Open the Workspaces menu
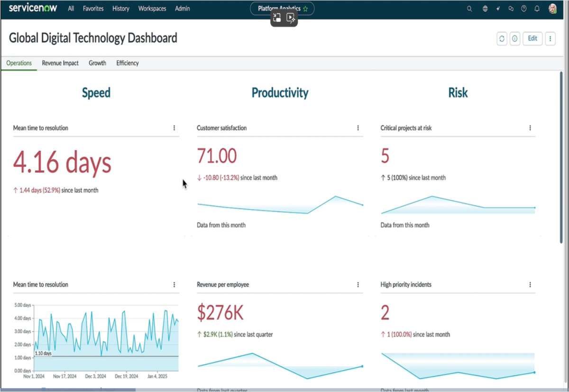This screenshot has width=569, height=392. point(152,9)
